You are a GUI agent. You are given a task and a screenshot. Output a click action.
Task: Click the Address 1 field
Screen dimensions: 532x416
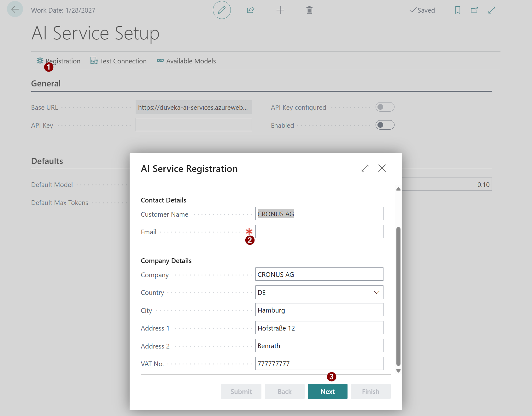319,328
